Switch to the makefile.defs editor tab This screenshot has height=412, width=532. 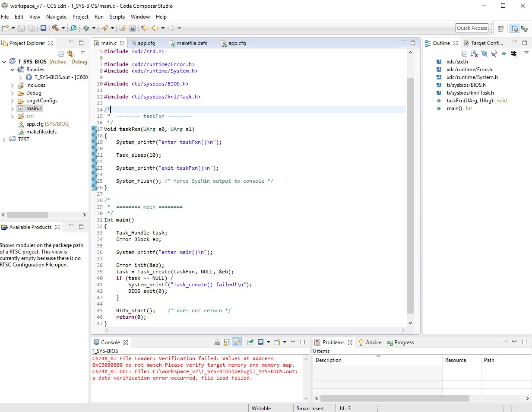point(192,43)
